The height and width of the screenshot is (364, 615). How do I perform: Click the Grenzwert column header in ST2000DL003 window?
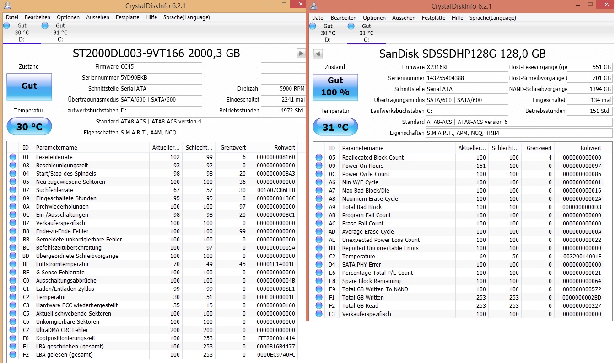click(x=232, y=148)
